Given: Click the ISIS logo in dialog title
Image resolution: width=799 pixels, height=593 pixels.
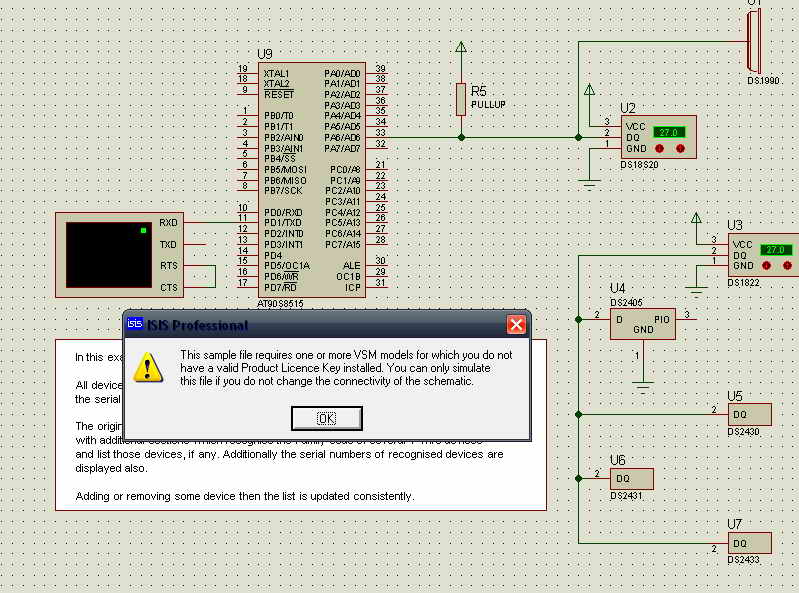Looking at the screenshot, I should [135, 325].
